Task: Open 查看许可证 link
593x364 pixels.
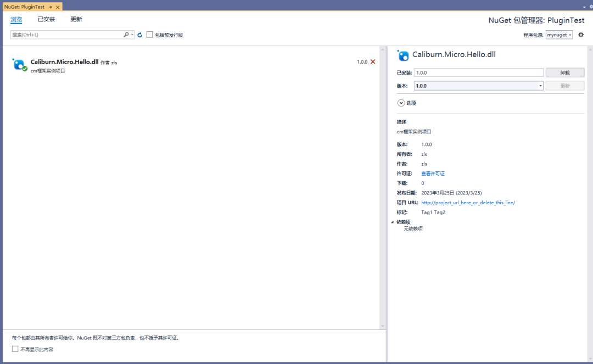Action: click(x=433, y=173)
